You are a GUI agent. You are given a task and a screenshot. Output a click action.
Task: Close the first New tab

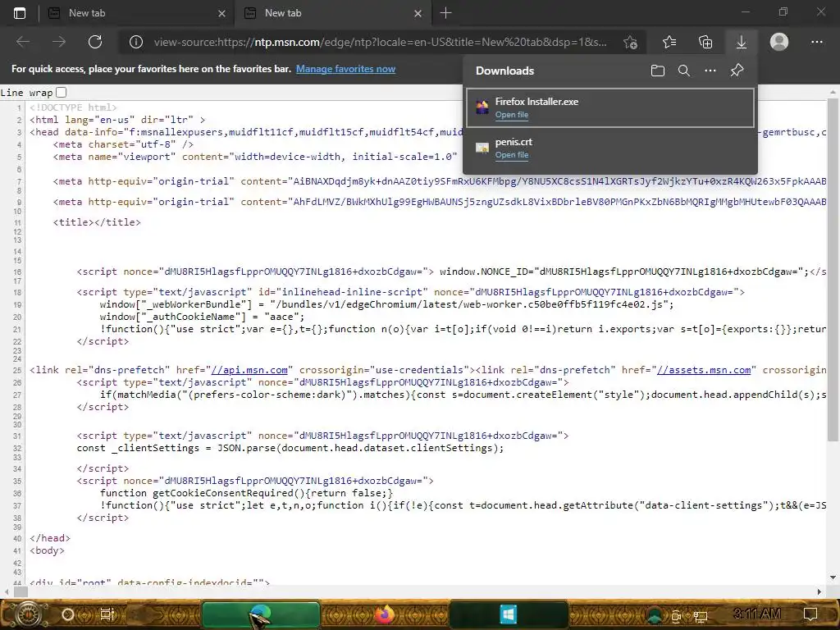click(221, 13)
